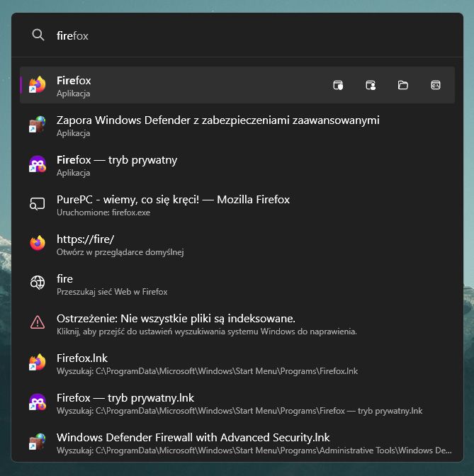
Task: Open 'Windows Defender Firewall with Advanced Security.lnk'
Action: tap(237, 442)
